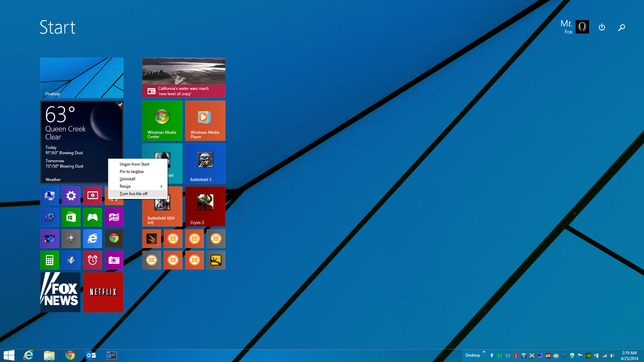This screenshot has width=644, height=362.
Task: Open the stacked-monitors tile below This PC
Action: [x=50, y=217]
